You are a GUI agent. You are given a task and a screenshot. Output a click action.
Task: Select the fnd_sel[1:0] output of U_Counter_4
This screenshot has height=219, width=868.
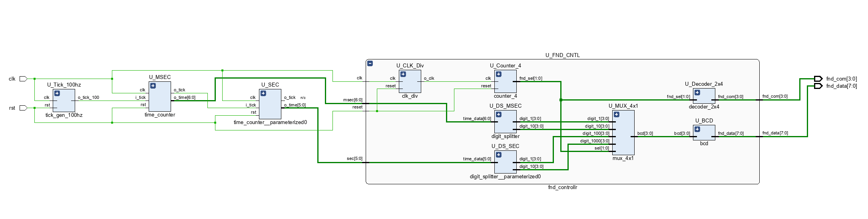531,78
